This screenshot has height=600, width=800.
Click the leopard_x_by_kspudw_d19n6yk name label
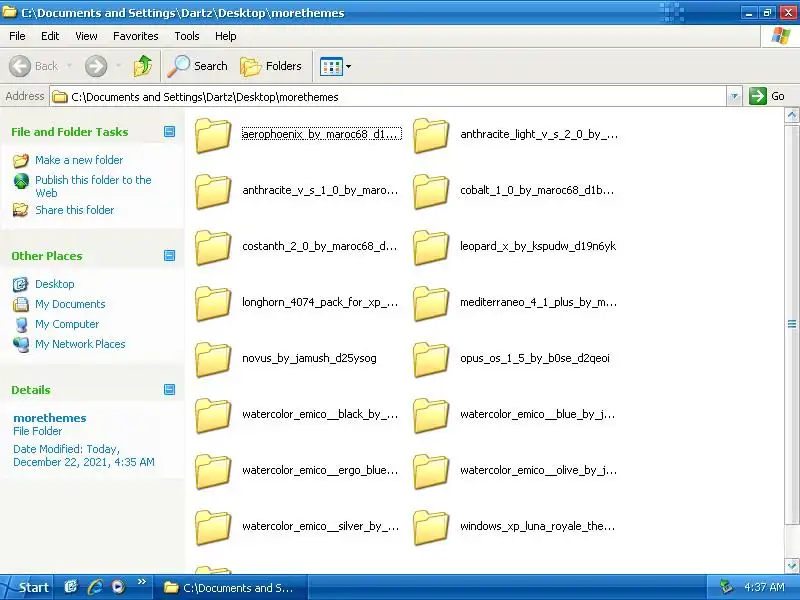pos(538,246)
